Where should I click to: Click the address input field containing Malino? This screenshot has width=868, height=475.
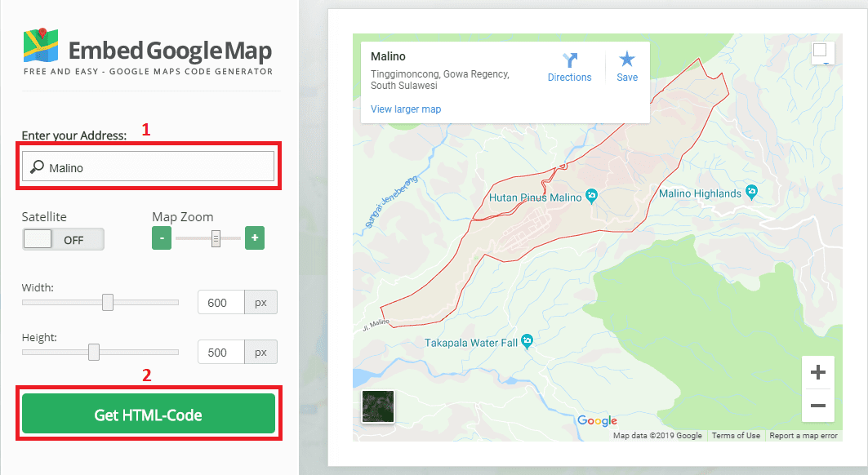pos(149,166)
